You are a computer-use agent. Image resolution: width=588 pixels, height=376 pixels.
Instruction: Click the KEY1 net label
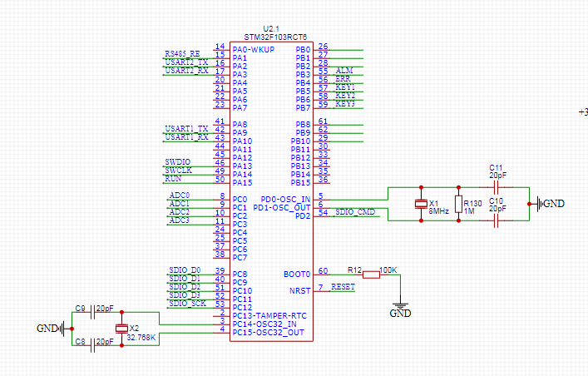pos(345,87)
